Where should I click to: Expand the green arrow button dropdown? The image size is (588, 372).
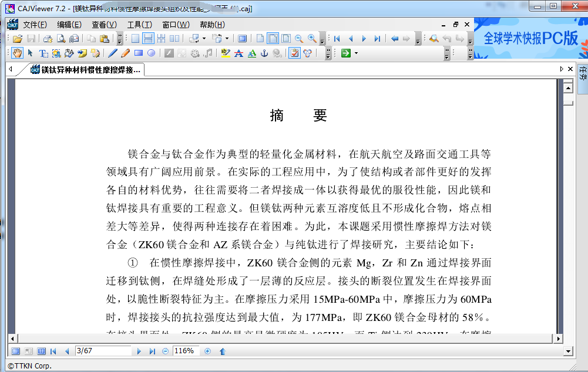(356, 53)
